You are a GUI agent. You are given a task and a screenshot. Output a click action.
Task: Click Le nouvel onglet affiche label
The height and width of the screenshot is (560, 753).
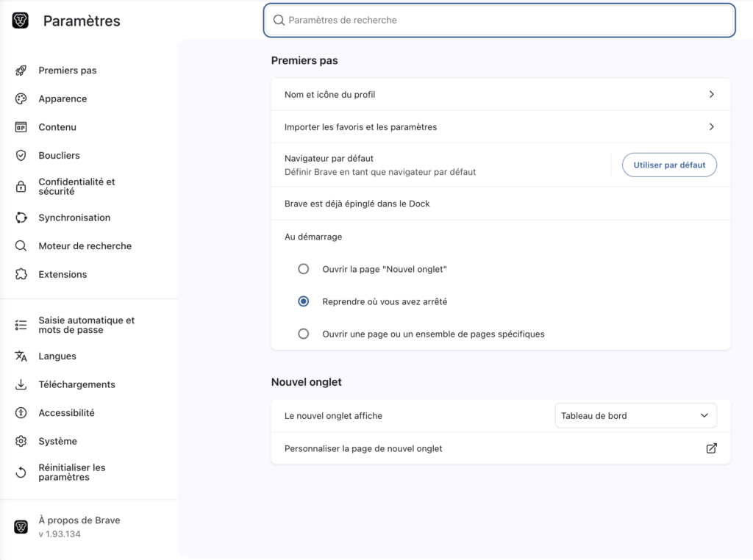click(x=333, y=415)
